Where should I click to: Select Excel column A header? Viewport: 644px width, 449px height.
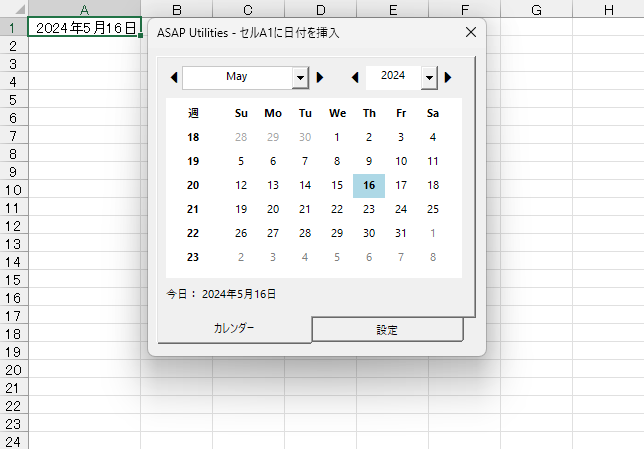coord(84,9)
